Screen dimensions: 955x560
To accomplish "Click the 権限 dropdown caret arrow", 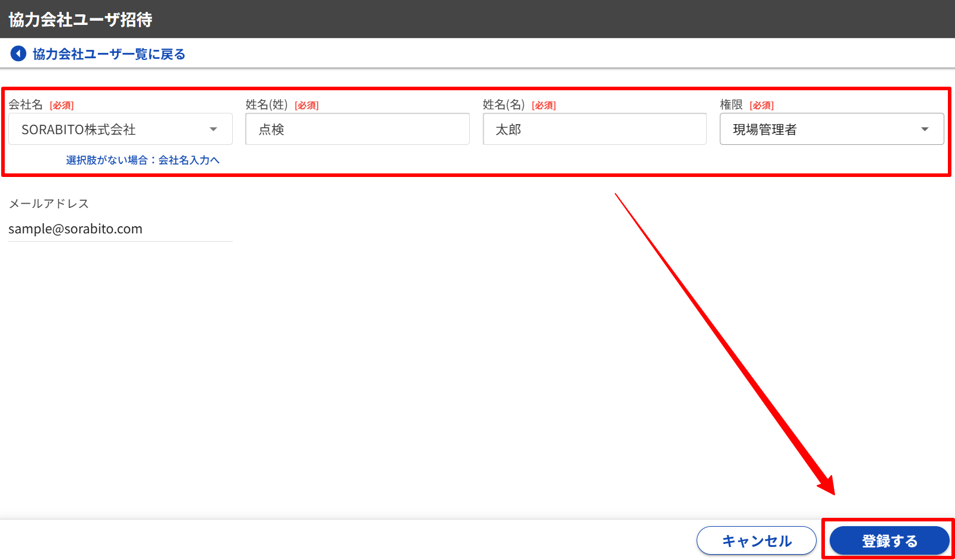I will click(925, 129).
